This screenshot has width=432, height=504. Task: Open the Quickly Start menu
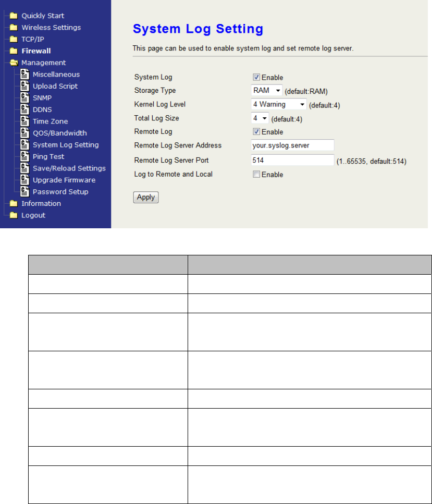43,16
